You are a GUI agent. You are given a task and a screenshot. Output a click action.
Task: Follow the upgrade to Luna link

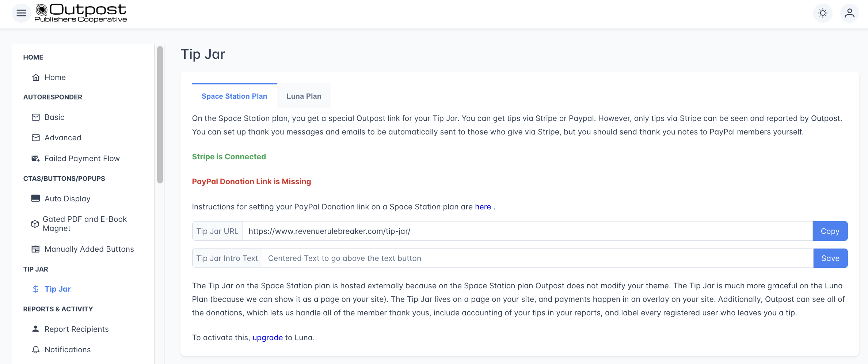coord(267,338)
